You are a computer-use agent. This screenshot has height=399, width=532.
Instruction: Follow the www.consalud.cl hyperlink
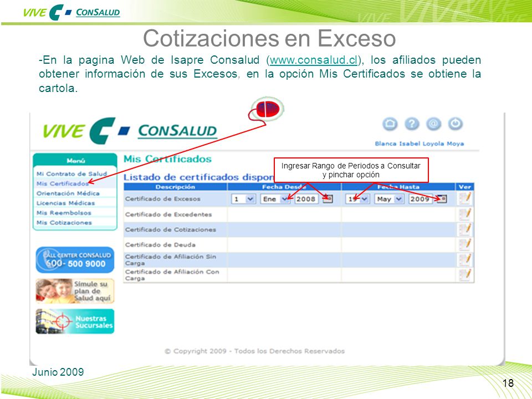(314, 60)
